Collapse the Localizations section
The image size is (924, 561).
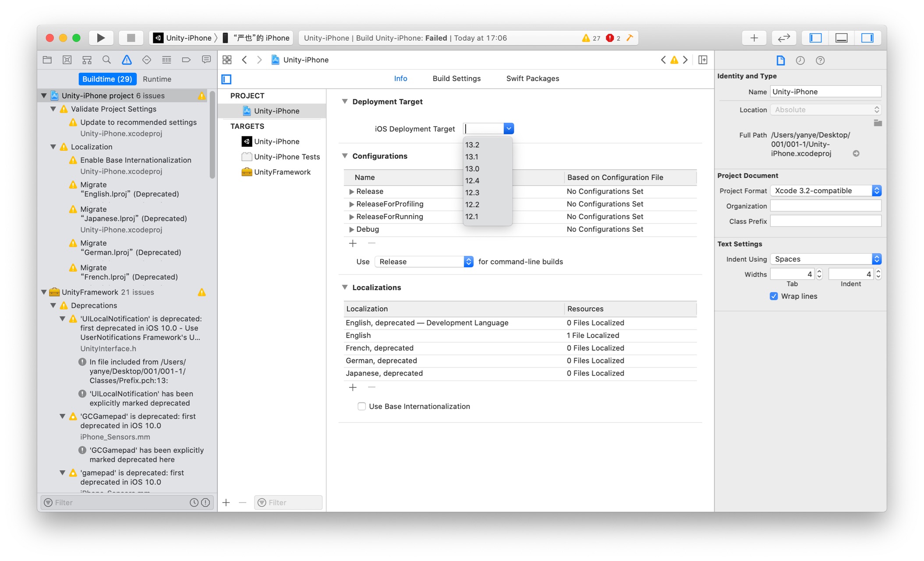click(x=345, y=288)
